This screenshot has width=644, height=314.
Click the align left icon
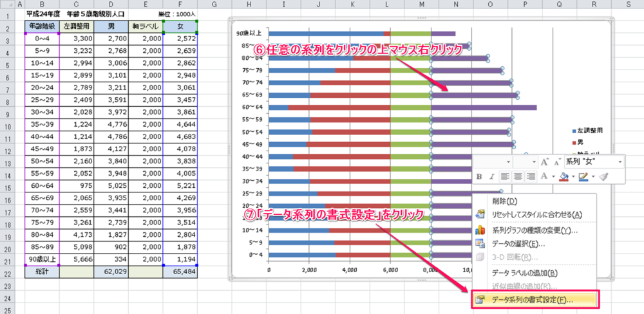point(506,176)
